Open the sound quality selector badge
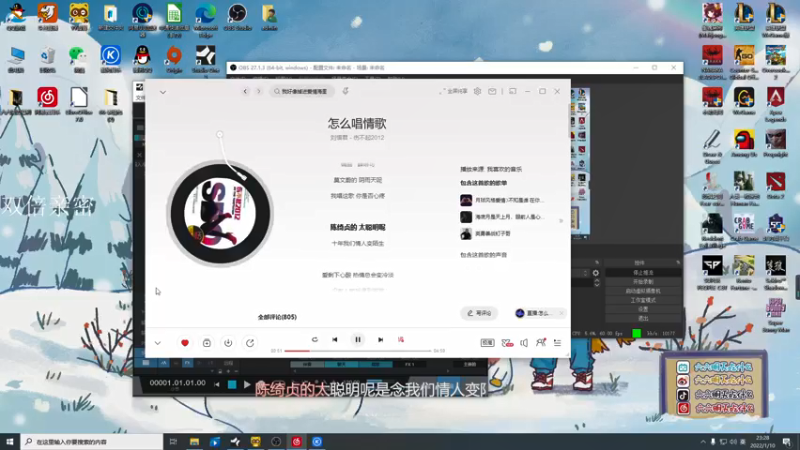Viewport: 800px width, 450px height. tap(487, 343)
